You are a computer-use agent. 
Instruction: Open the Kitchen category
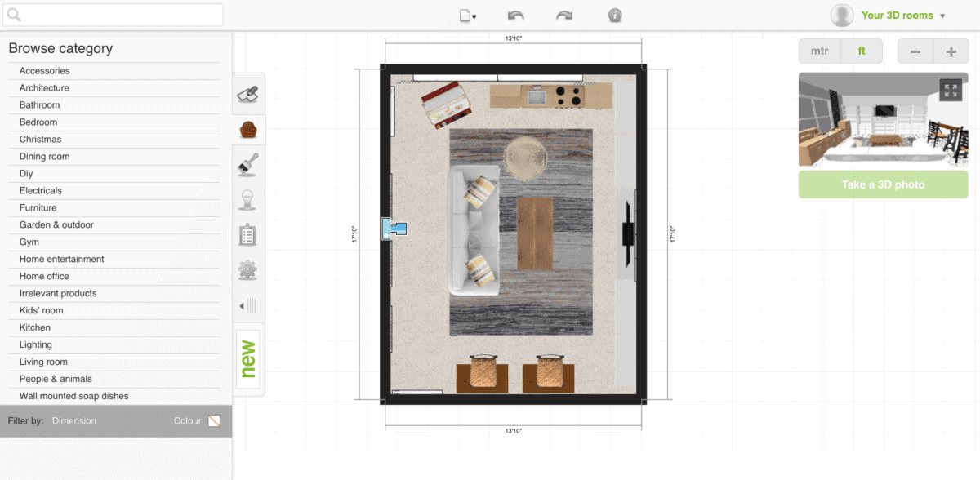pos(35,328)
